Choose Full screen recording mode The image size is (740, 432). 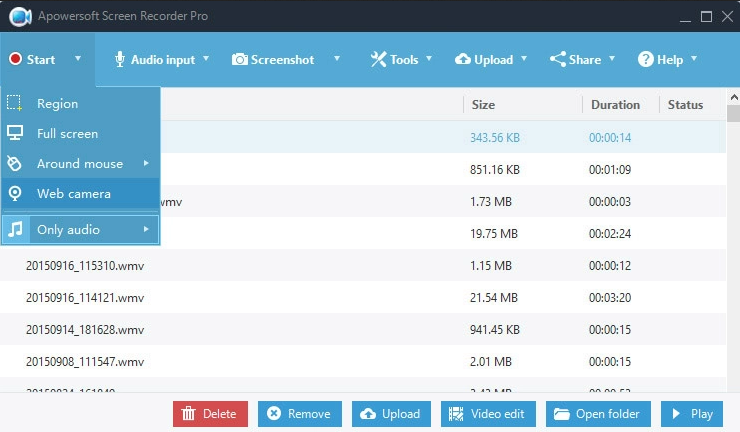click(x=81, y=133)
